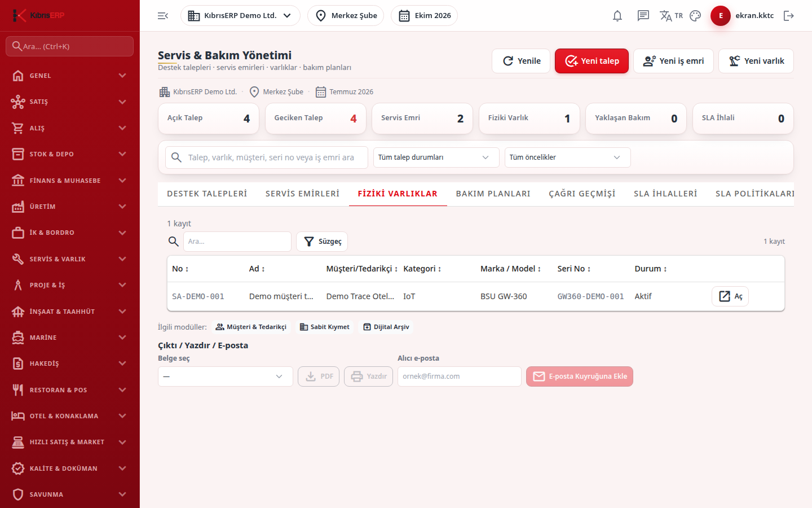Open the notifications bell
The height and width of the screenshot is (508, 812).
click(617, 16)
